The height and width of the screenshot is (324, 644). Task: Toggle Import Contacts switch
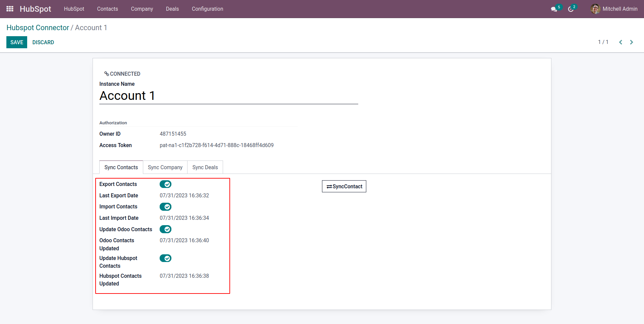pos(165,207)
